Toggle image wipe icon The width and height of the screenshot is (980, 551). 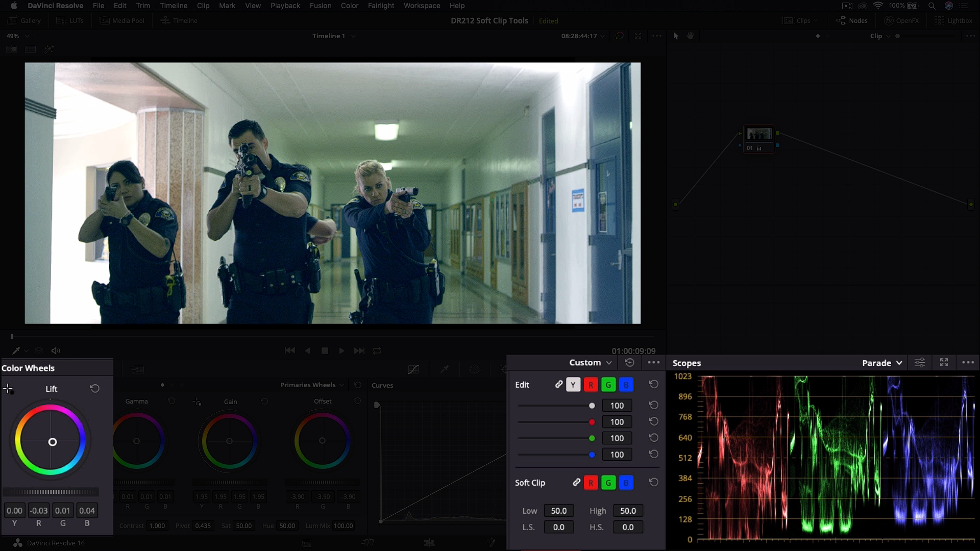(11, 49)
